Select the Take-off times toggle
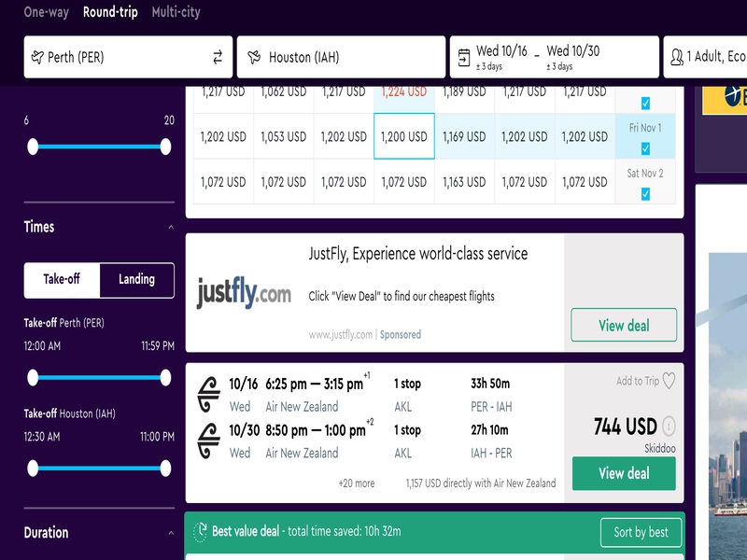Screen dimensions: 747x560 [62, 280]
